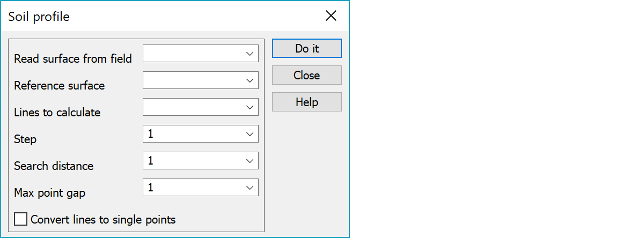Click the Soil profile title bar
This screenshot has width=644, height=238.
tap(161, 16)
